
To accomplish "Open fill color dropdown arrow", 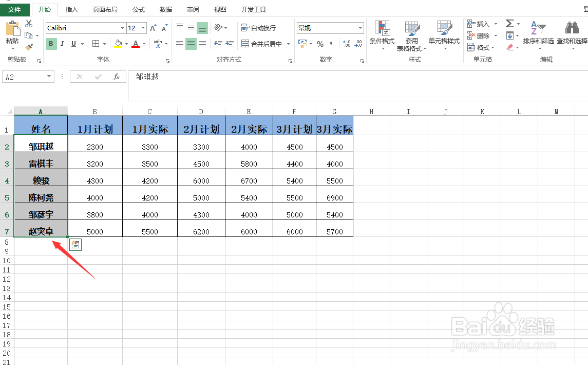I will tap(127, 44).
